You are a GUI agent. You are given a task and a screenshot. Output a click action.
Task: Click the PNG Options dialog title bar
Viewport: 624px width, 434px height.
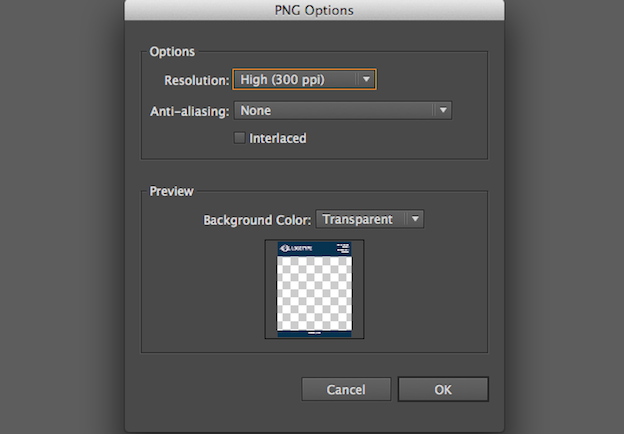(x=314, y=11)
